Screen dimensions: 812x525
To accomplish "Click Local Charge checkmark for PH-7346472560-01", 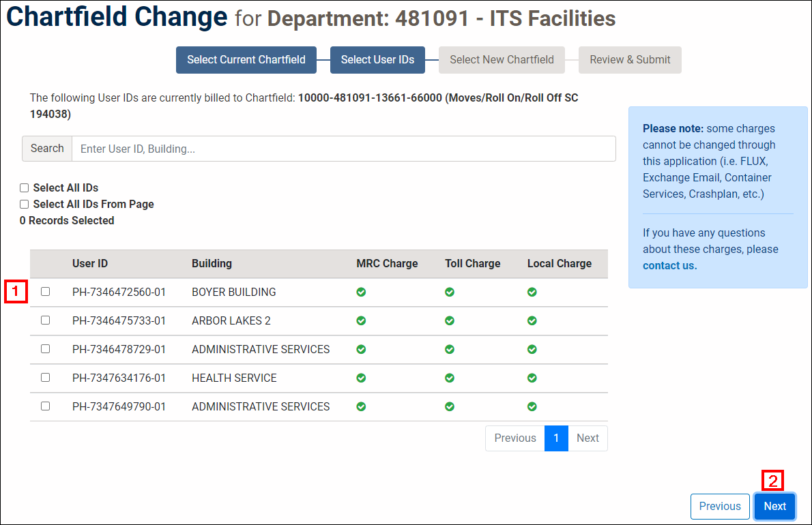I will click(x=532, y=292).
